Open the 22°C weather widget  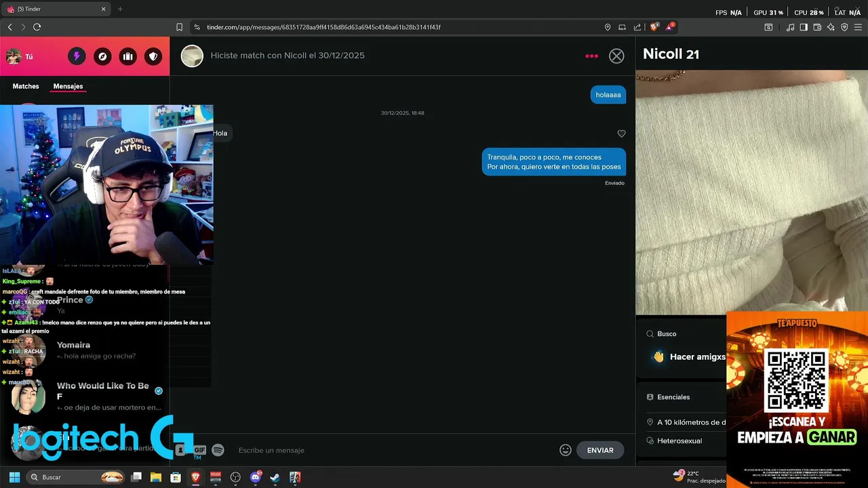pos(698,477)
